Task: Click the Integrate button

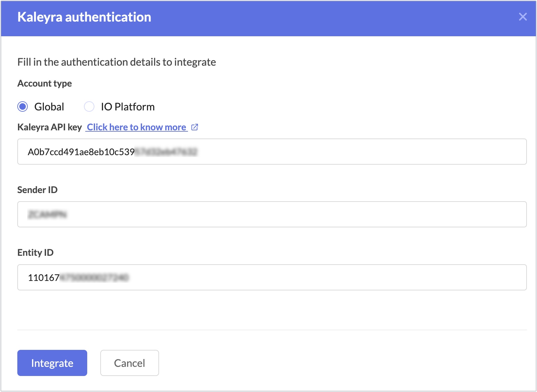Action: (52, 363)
